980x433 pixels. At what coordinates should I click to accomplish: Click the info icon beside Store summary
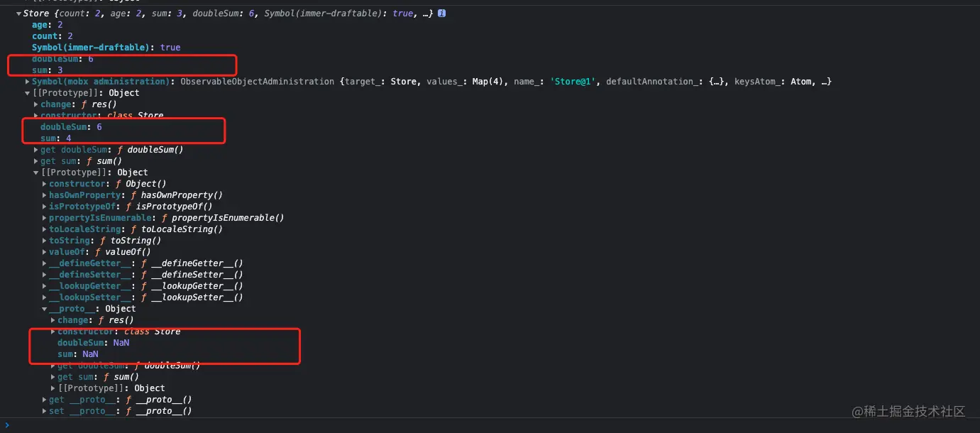click(x=442, y=13)
